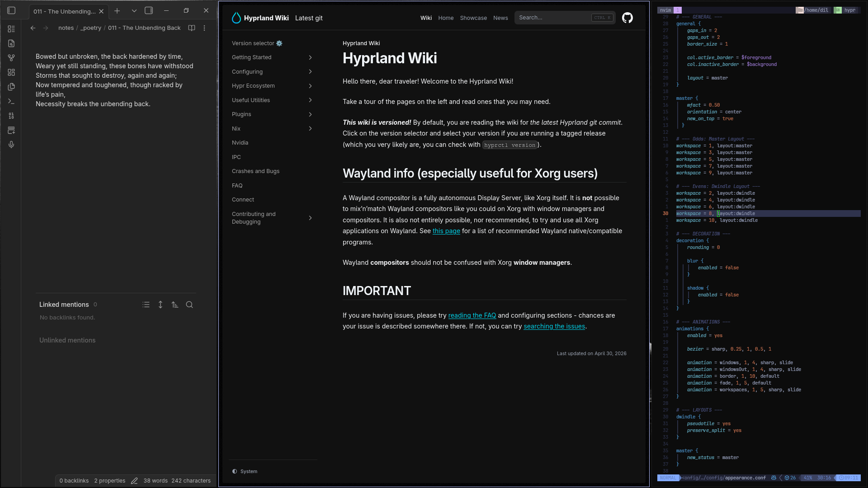This screenshot has width=868, height=488.
Task: Click the 'appearance.conf' filename in nvim statusline
Action: [745, 478]
